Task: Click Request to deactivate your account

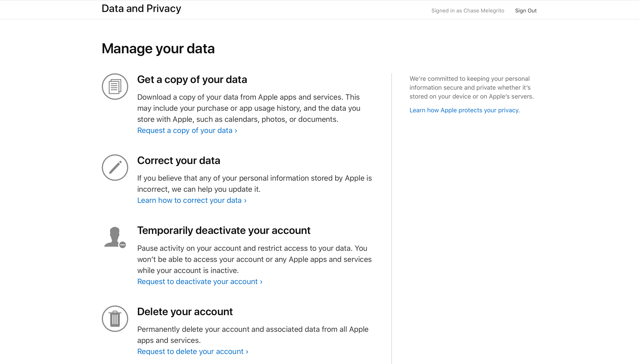Action: click(x=197, y=281)
